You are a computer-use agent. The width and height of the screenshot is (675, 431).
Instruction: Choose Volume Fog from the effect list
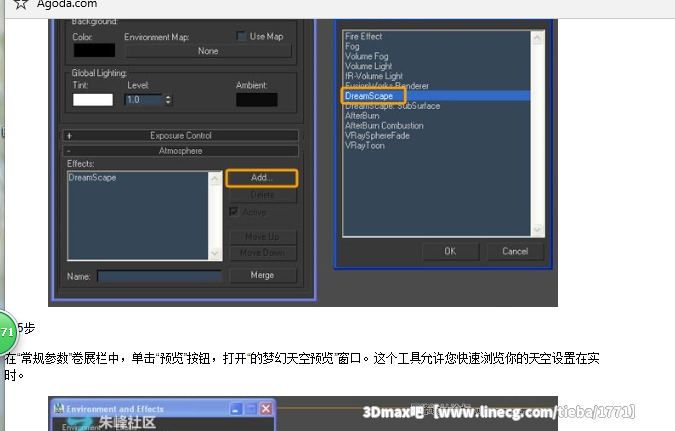click(x=366, y=56)
